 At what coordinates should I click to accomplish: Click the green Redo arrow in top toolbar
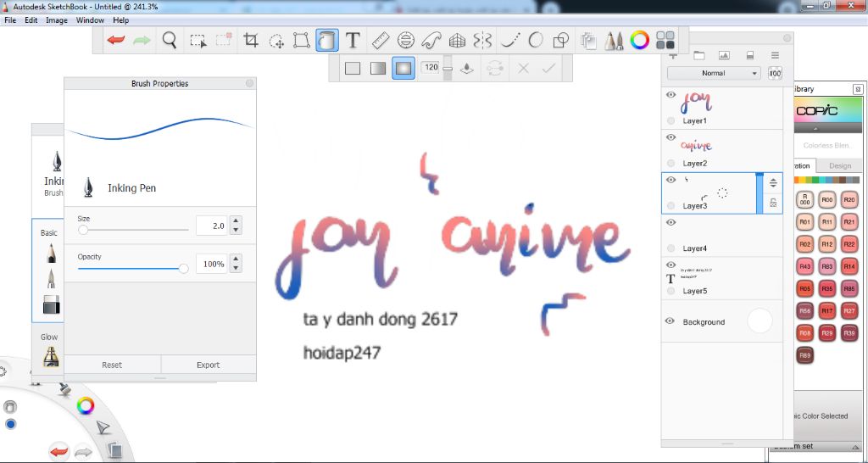[142, 41]
